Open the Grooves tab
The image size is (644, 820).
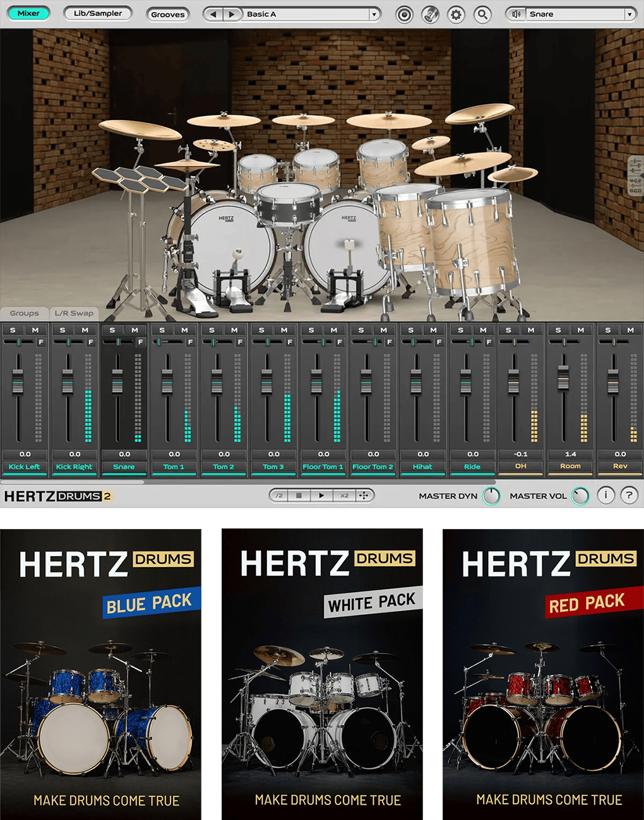(x=168, y=14)
